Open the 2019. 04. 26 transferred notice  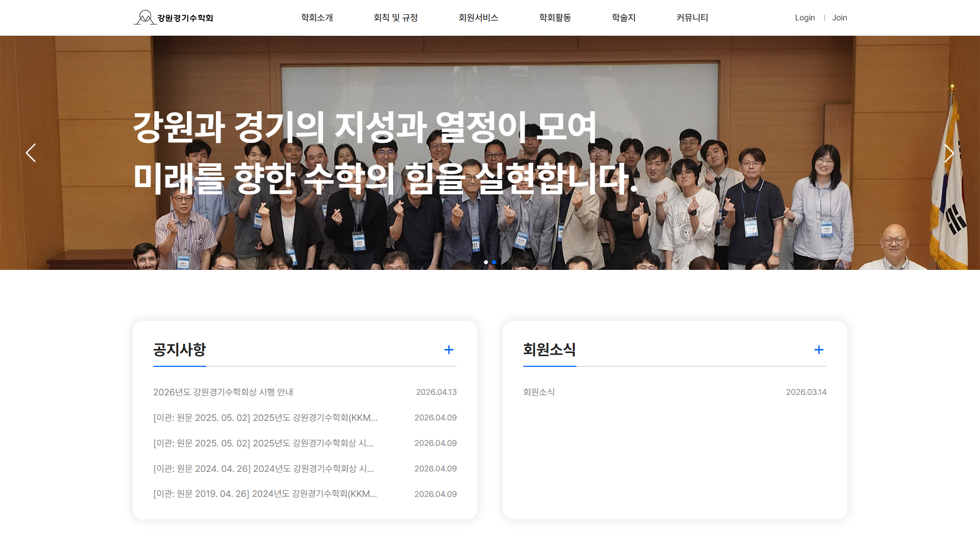(x=265, y=494)
